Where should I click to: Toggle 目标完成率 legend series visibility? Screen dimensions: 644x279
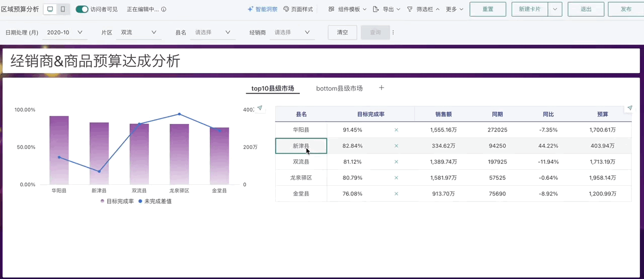click(117, 201)
